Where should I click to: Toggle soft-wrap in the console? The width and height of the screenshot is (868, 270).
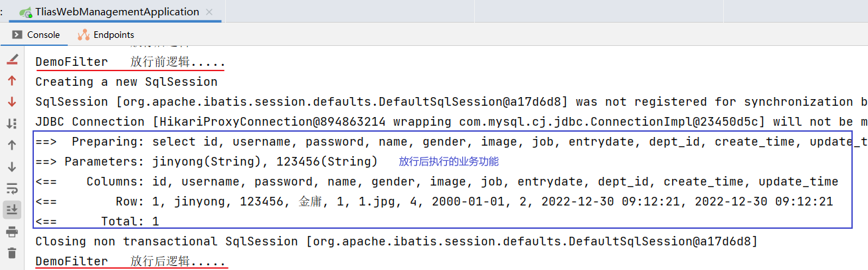click(12, 188)
